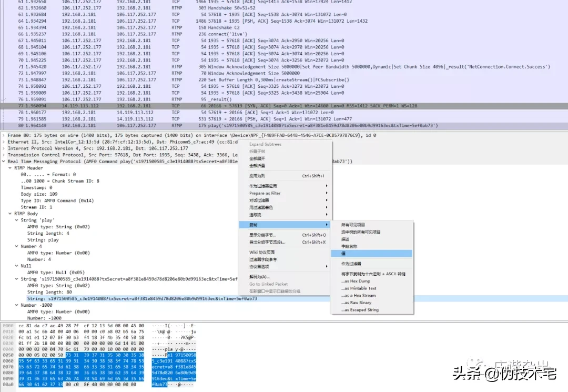Select 应用为列 menu entry
This screenshot has height=392, width=568.
pyautogui.click(x=285, y=176)
